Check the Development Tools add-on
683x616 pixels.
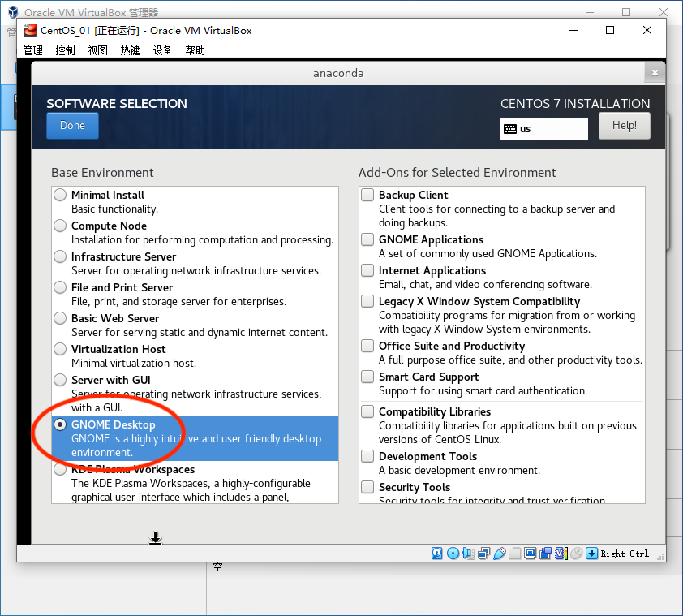pyautogui.click(x=367, y=456)
